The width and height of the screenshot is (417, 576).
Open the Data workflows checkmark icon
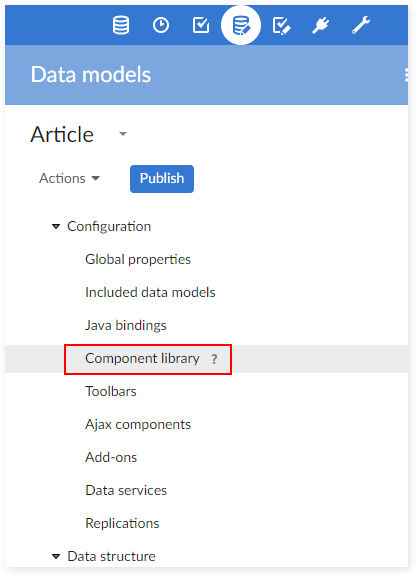point(201,25)
